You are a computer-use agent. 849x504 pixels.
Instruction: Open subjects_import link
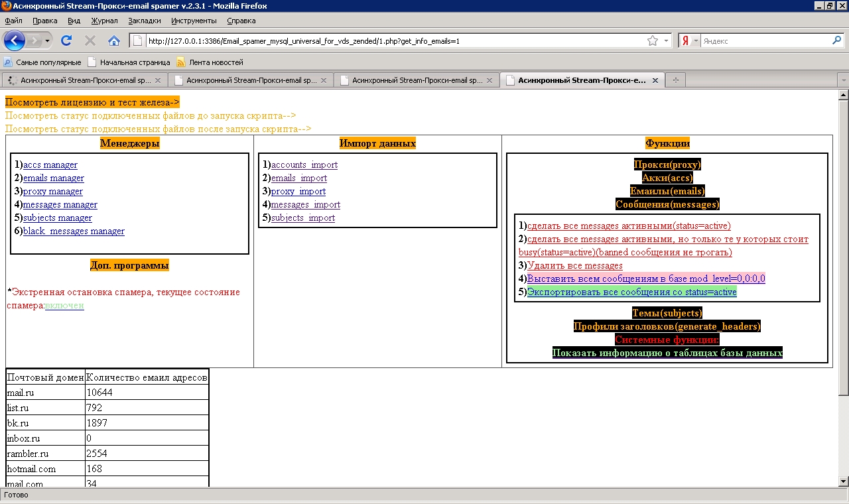[303, 218]
